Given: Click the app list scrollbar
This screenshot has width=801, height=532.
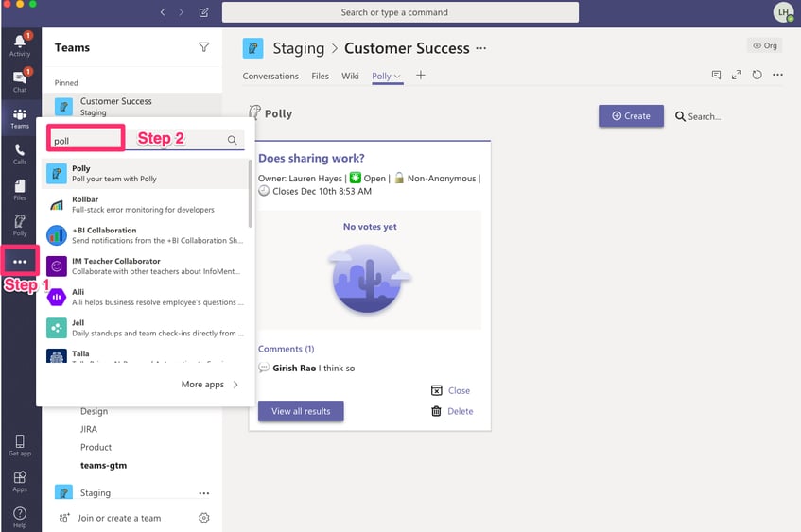Looking at the screenshot, I should tap(251, 194).
